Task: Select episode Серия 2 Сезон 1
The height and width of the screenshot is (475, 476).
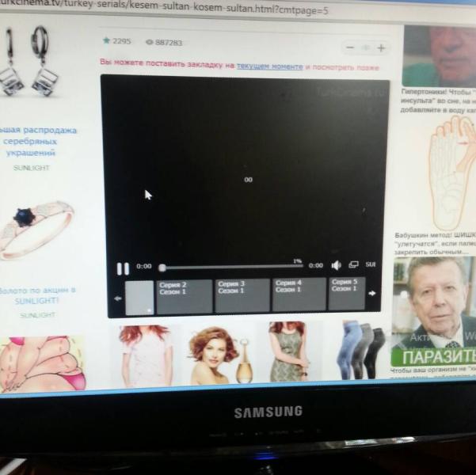Action: (x=184, y=295)
